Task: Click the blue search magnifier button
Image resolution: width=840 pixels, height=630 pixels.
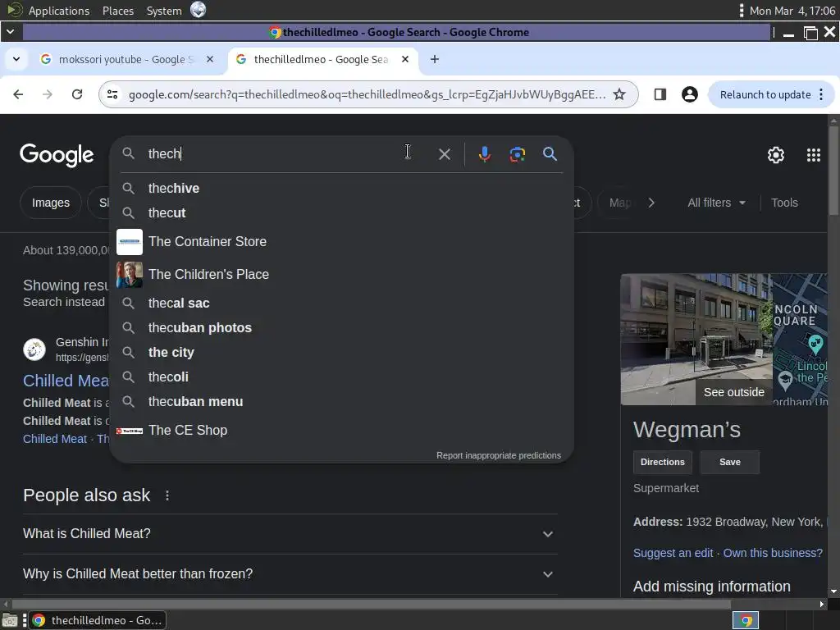Action: [x=550, y=154]
